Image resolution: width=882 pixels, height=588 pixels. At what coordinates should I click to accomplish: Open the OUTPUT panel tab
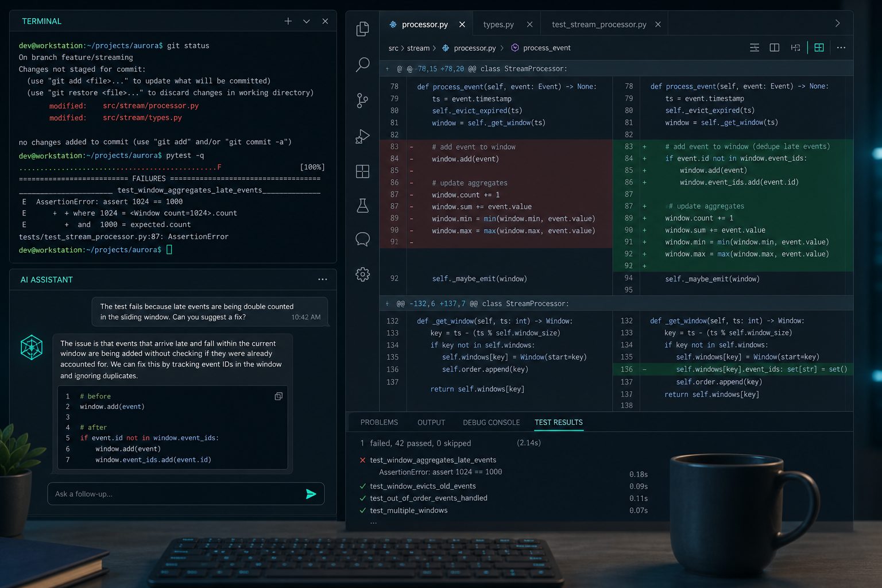[x=431, y=423]
